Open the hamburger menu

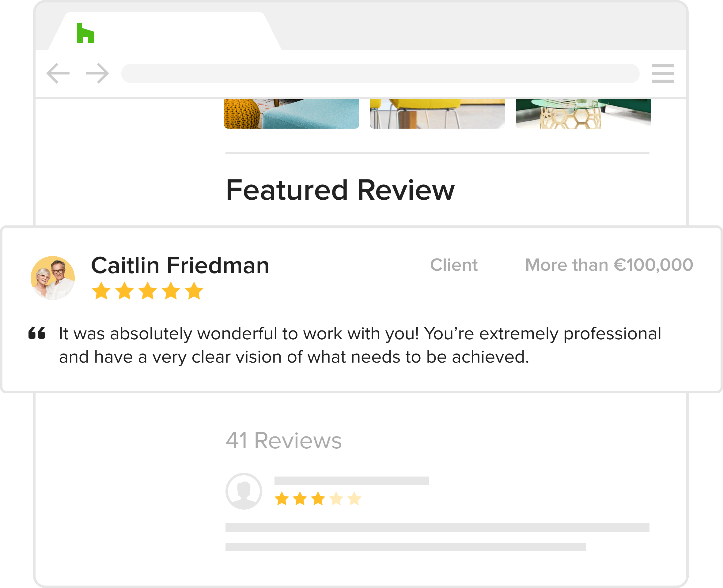coord(663,73)
